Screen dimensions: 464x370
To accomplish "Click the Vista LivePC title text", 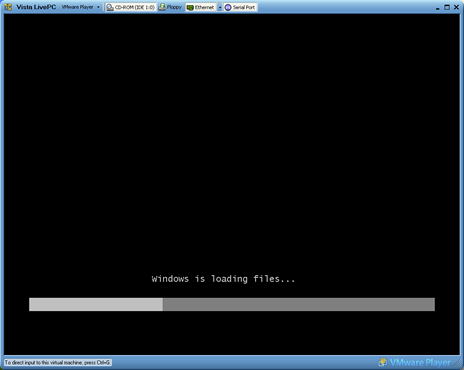I will tap(36, 7).
